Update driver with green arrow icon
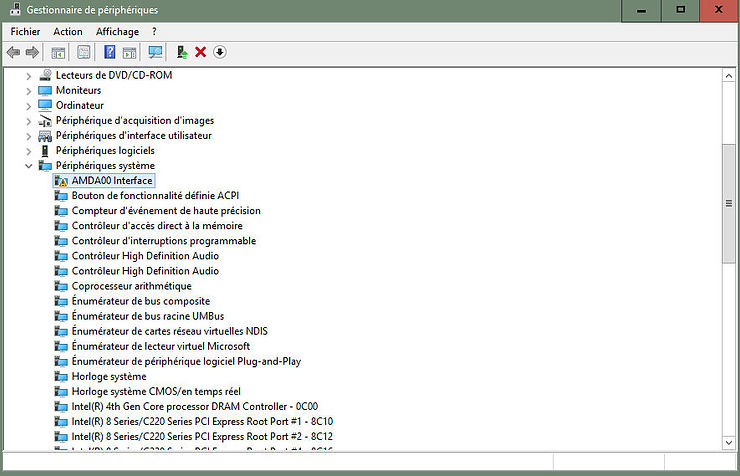Image resolution: width=740 pixels, height=476 pixels. [182, 52]
